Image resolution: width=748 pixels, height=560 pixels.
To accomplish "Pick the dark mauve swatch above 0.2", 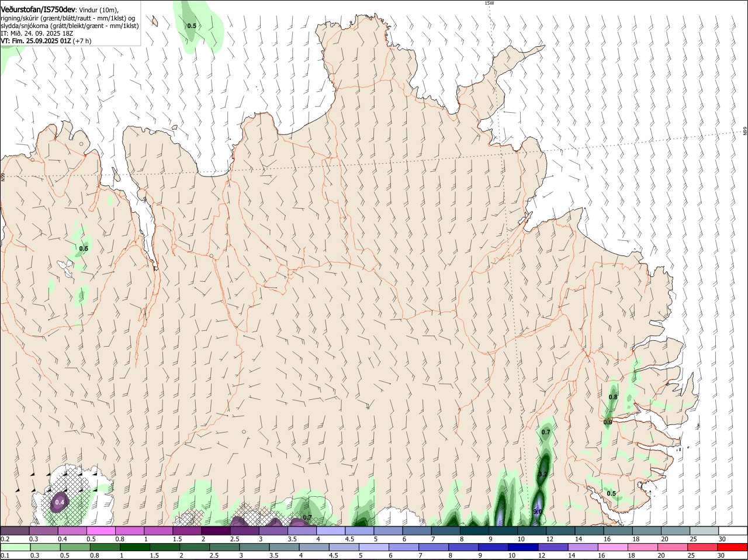I will click(15, 530).
